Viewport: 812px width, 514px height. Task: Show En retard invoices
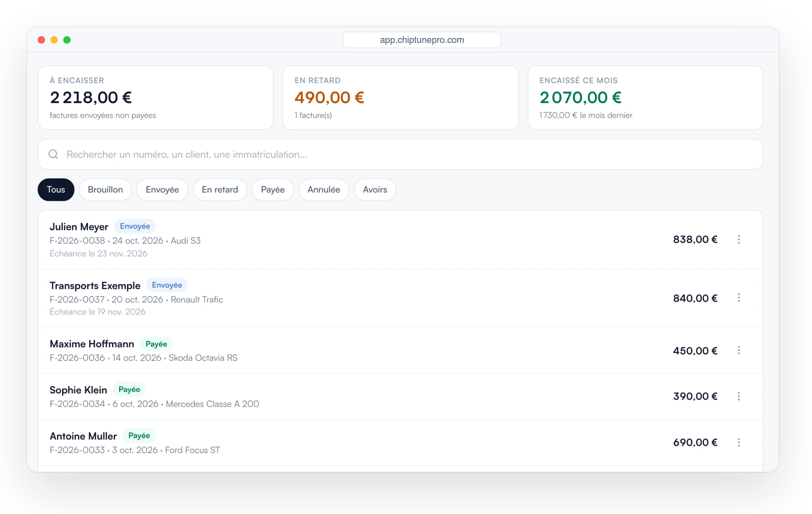coord(220,190)
